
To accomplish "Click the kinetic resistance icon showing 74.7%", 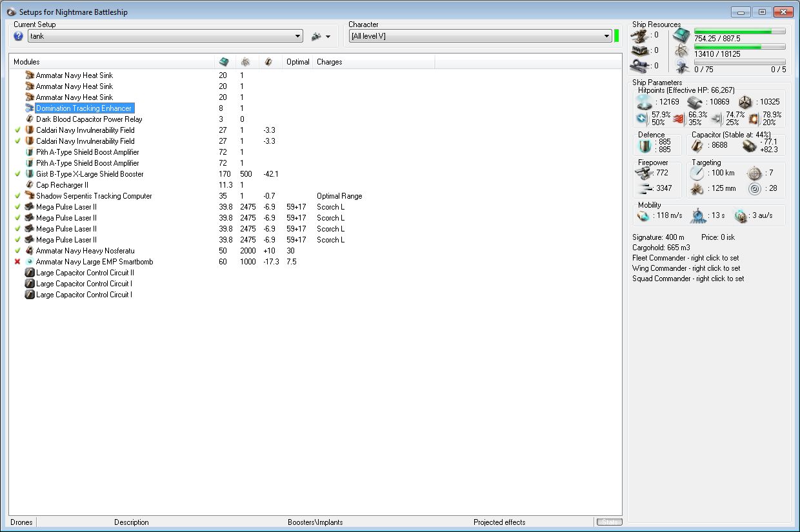I will [717, 118].
